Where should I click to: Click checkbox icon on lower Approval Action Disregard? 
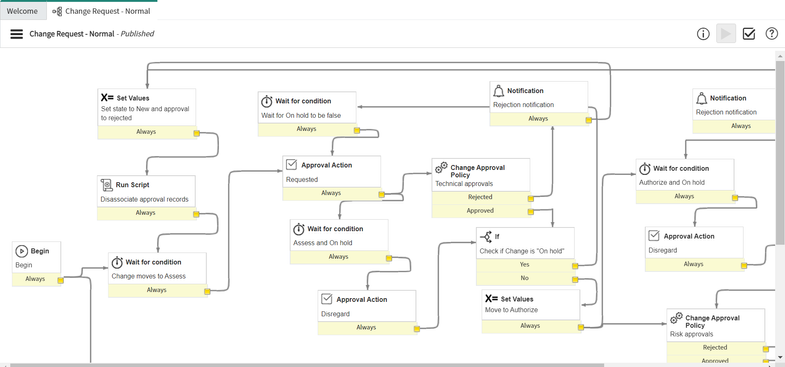[326, 299]
